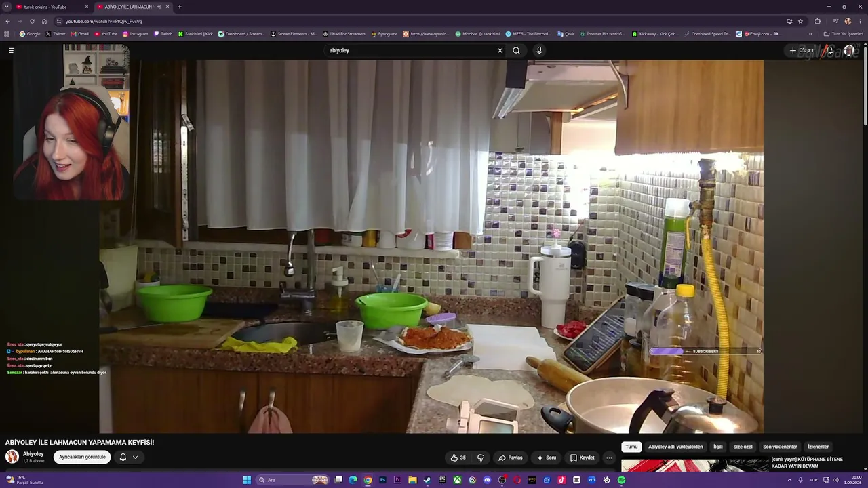Viewport: 868px width, 488px height.
Task: Open the Chrome extensions puzzle icon
Action: tap(817, 21)
